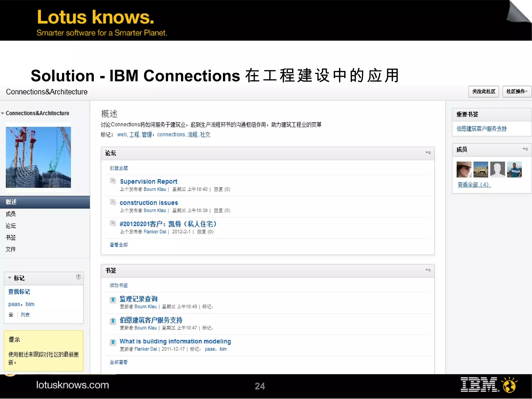
Task: Click the 流程 tag in overview
Action: coord(192,134)
